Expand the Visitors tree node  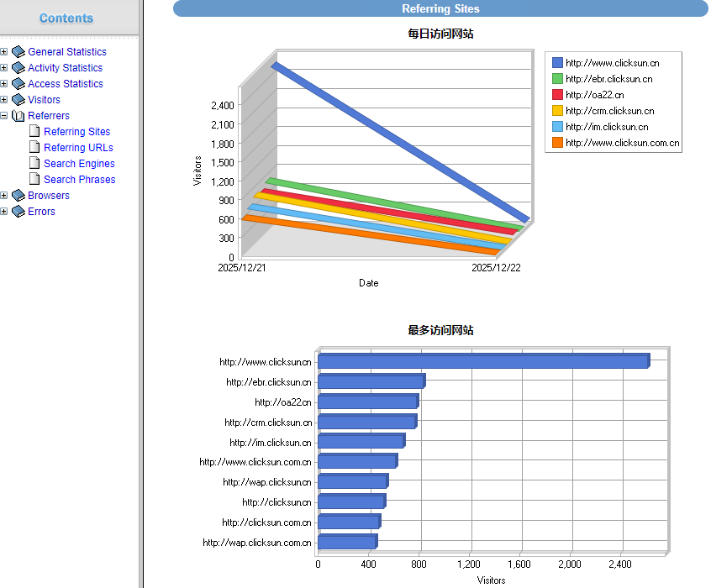point(4,100)
